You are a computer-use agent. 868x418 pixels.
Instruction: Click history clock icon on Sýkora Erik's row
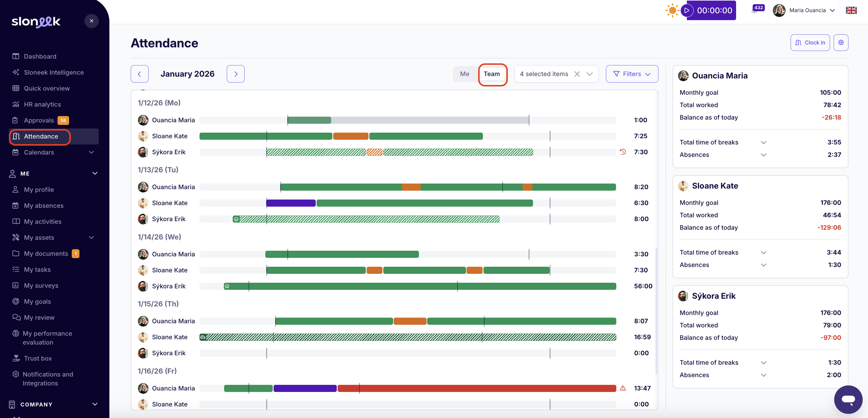point(623,152)
